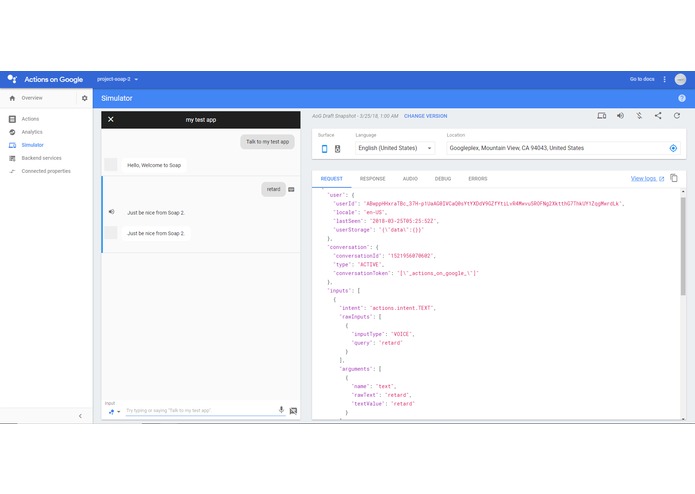The height and width of the screenshot is (494, 695).
Task: Switch to the REQUEST tab
Action: tap(332, 179)
